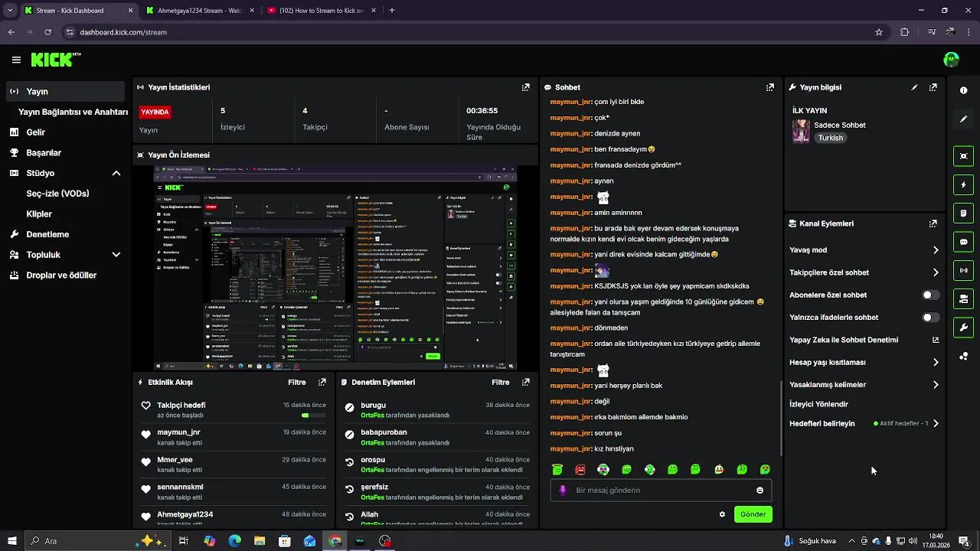Image resolution: width=980 pixels, height=551 pixels.
Task: Toggle wrench stream info widget in rail
Action: click(x=963, y=328)
